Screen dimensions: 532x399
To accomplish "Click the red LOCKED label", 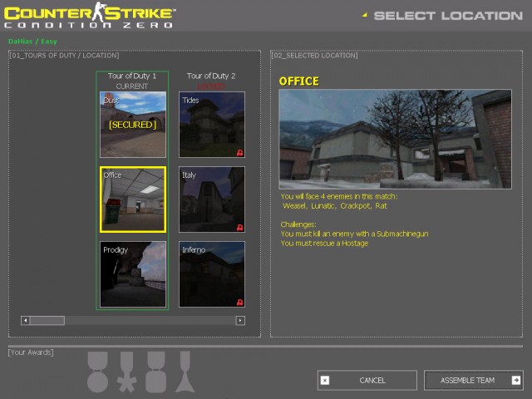I will coord(211,86).
